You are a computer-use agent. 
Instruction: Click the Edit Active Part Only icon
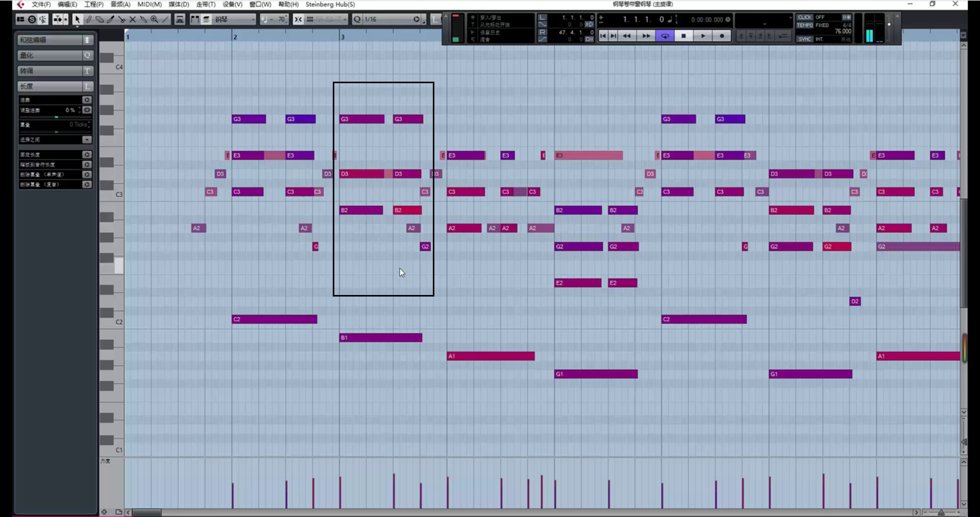click(x=206, y=19)
